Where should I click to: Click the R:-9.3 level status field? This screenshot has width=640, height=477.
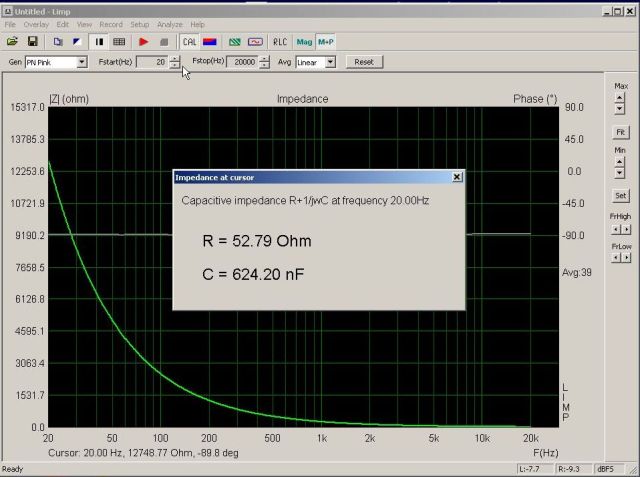tap(573, 469)
